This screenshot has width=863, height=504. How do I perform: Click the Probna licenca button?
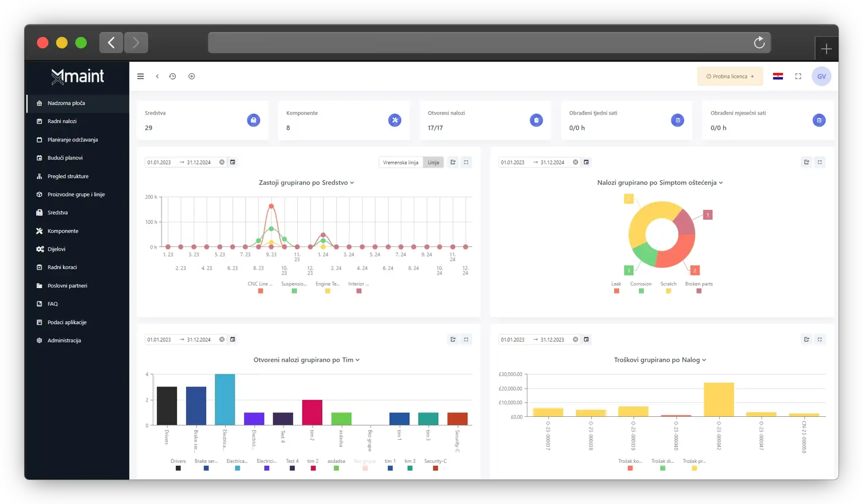coord(730,76)
